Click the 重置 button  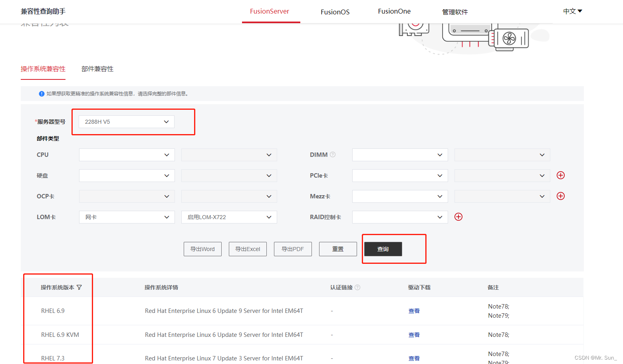pos(338,249)
